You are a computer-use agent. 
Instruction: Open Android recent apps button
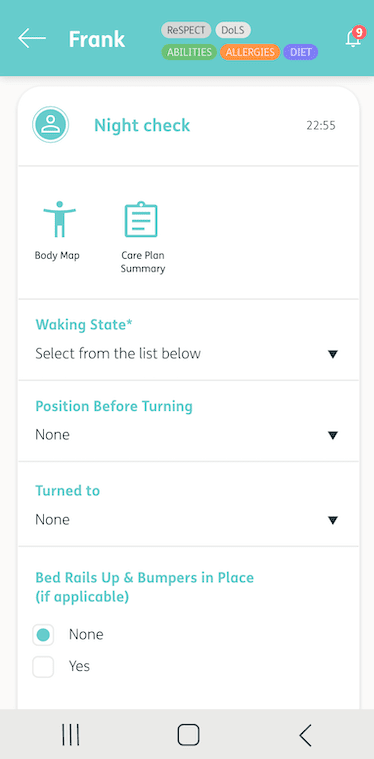[71, 735]
